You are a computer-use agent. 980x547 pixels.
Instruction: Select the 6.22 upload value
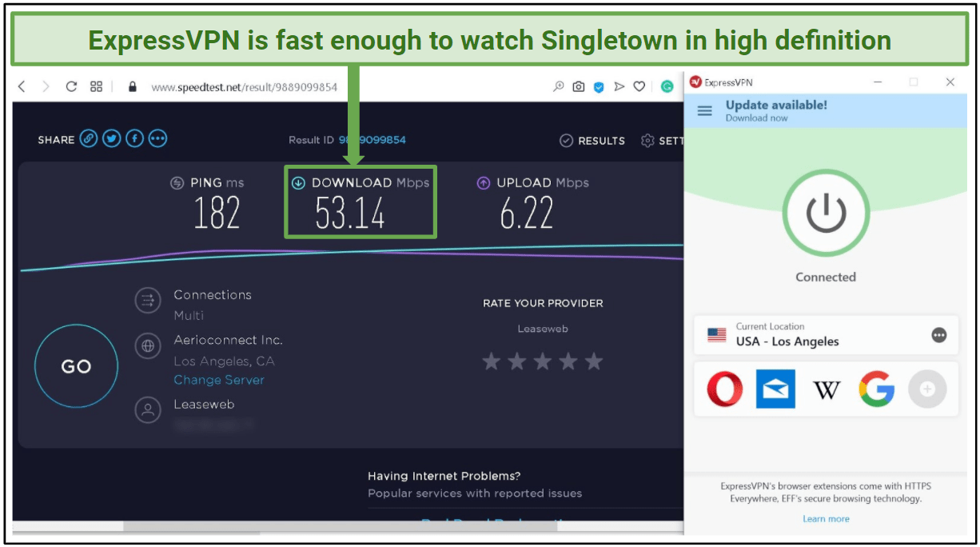point(527,214)
